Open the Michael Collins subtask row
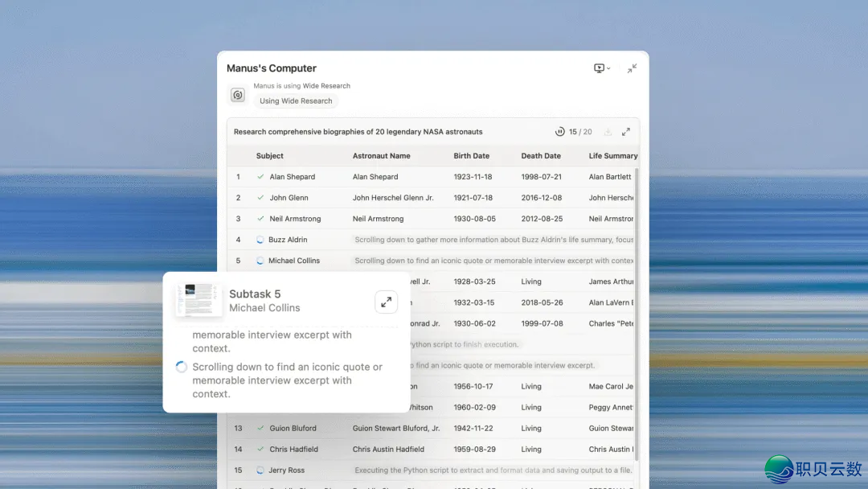 (294, 261)
